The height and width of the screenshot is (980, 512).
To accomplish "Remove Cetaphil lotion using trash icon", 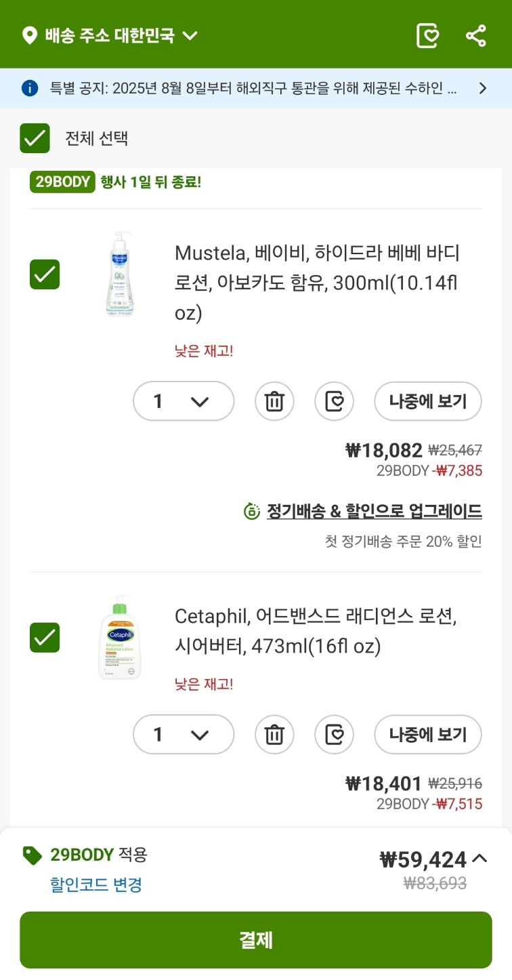I will point(274,735).
